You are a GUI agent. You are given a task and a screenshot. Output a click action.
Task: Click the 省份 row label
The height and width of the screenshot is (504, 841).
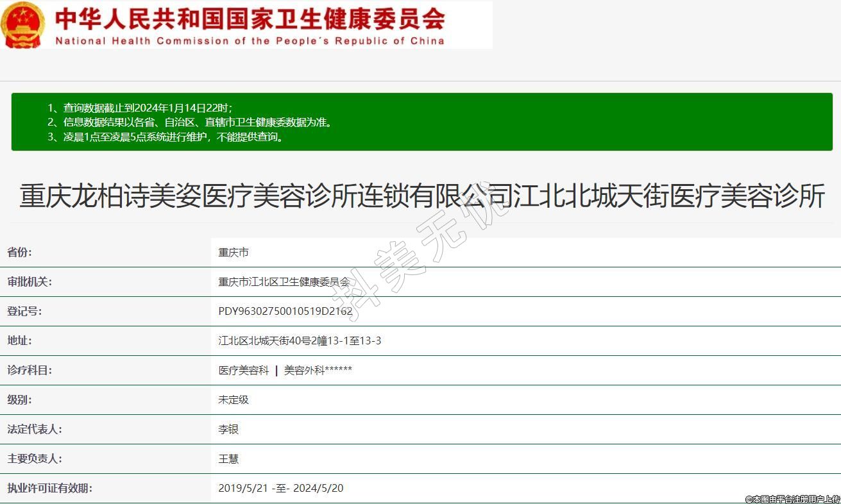19,253
